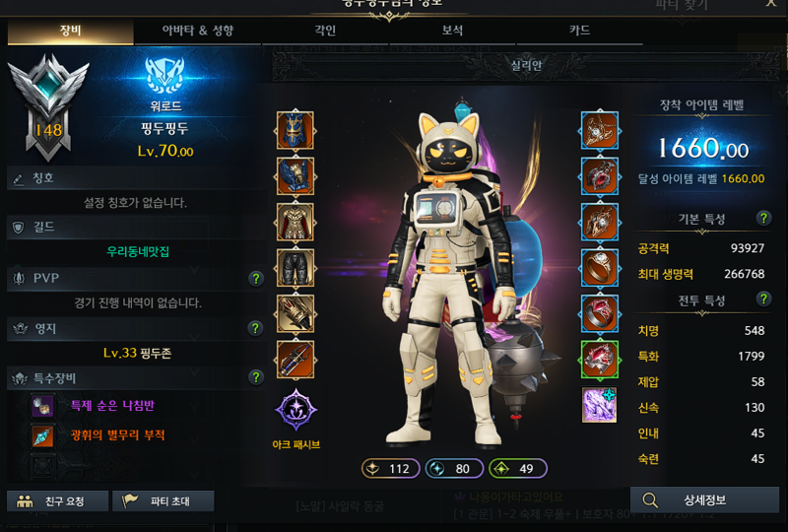This screenshot has width=788, height=532.
Task: Click the 친구 요청 button
Action: click(x=58, y=501)
